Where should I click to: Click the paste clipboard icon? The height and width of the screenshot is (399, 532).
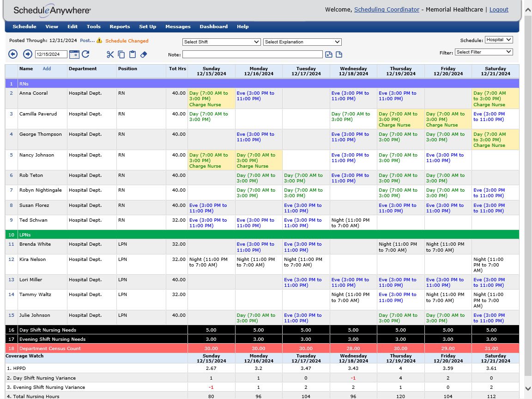pyautogui.click(x=133, y=54)
